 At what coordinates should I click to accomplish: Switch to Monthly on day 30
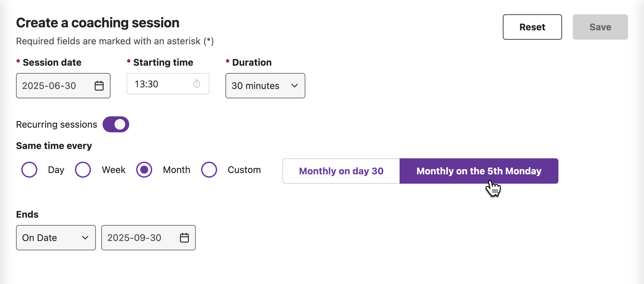click(341, 171)
